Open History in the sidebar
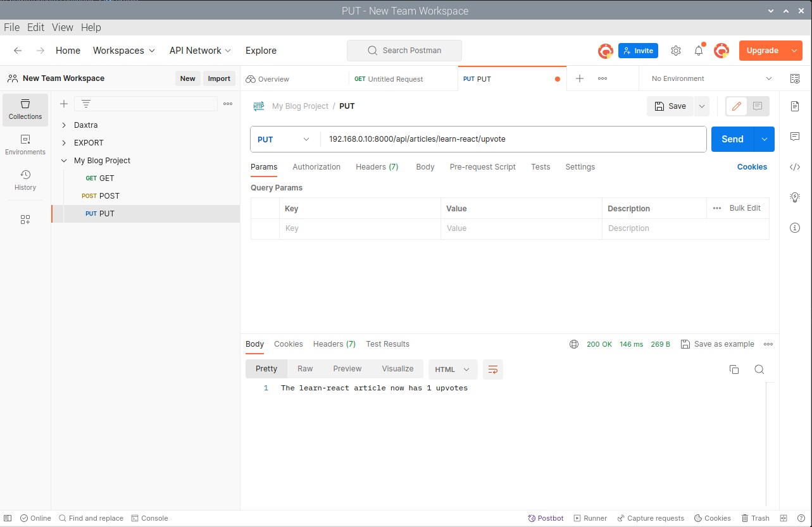This screenshot has height=527, width=812. [x=25, y=180]
